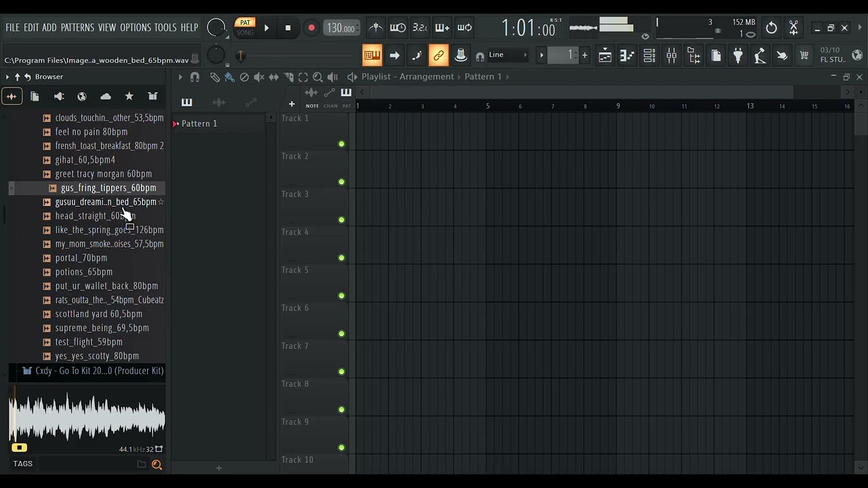This screenshot has height=488, width=868.
Task: Expand the Pattern 1 breadcrumb arrow
Action: [x=507, y=77]
